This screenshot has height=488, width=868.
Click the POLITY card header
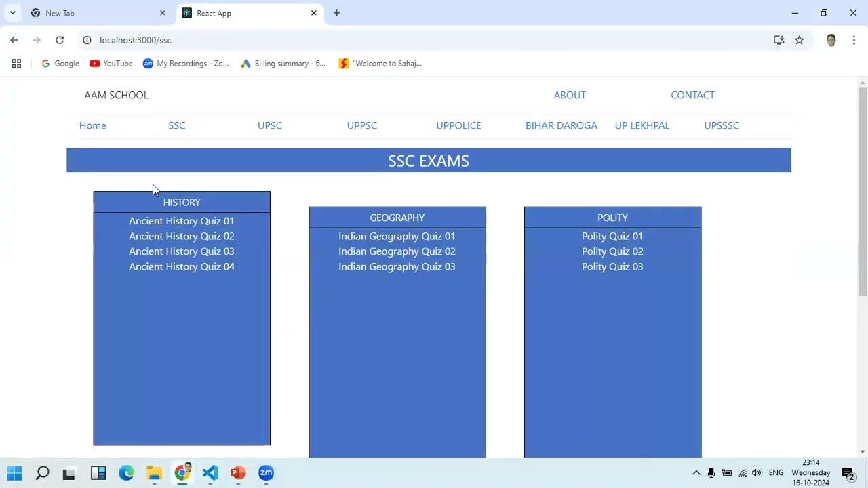coord(612,218)
